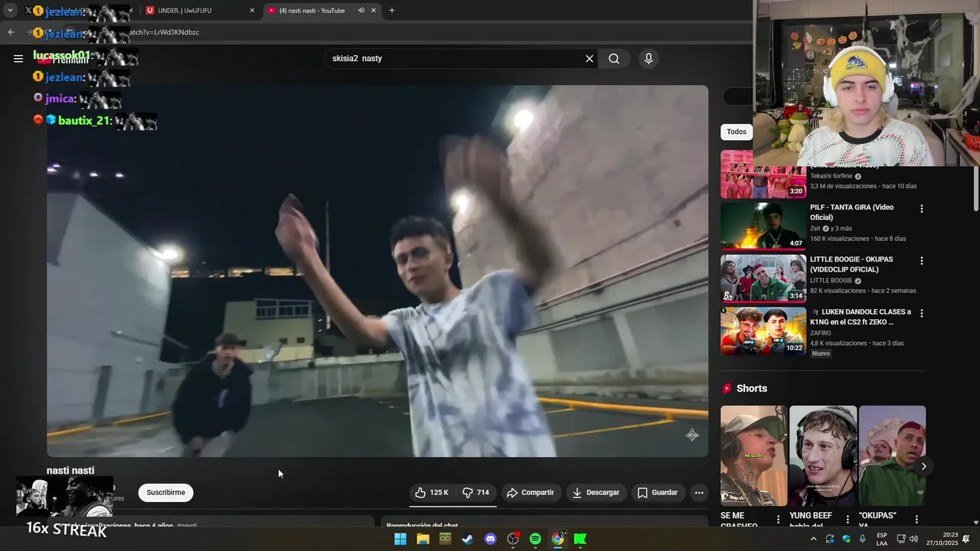
Task: Go back with the browser back arrow
Action: [x=11, y=32]
